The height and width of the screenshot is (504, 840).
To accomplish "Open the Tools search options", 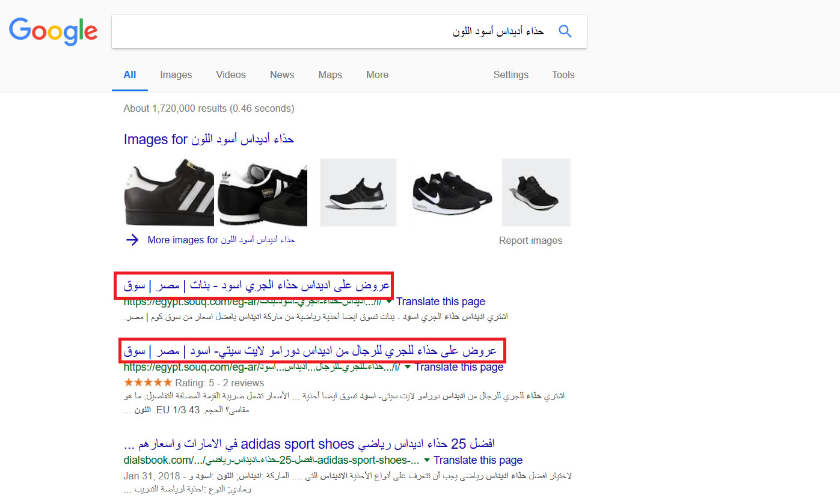I will 563,75.
